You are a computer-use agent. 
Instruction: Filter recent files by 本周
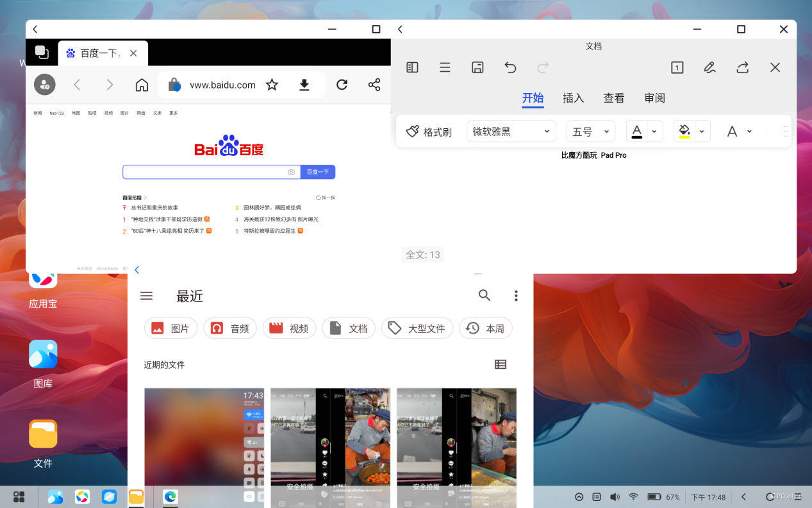point(486,328)
